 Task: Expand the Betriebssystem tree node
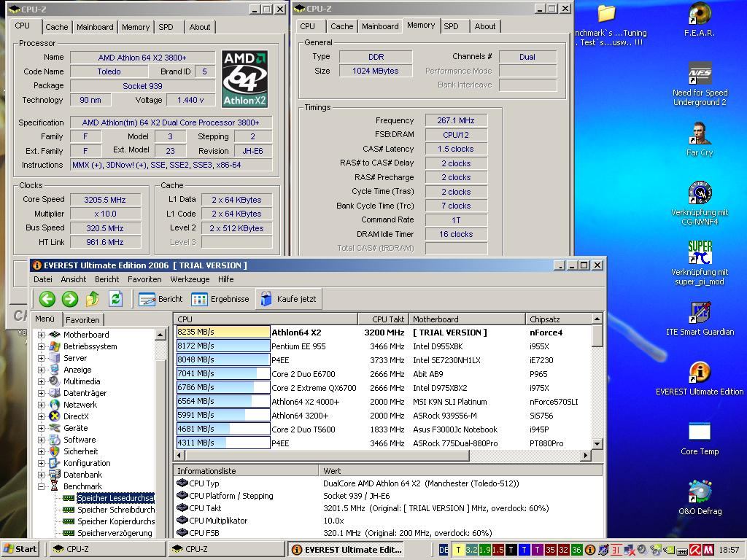point(41,346)
